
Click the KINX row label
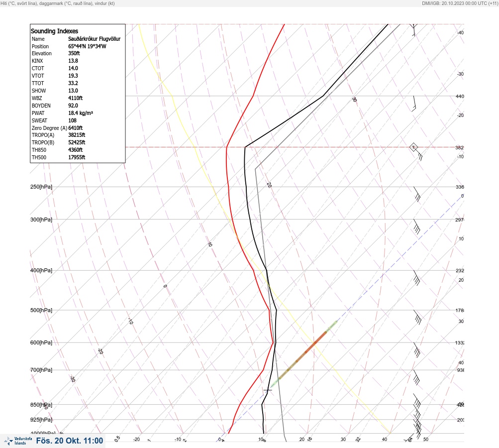(37, 61)
